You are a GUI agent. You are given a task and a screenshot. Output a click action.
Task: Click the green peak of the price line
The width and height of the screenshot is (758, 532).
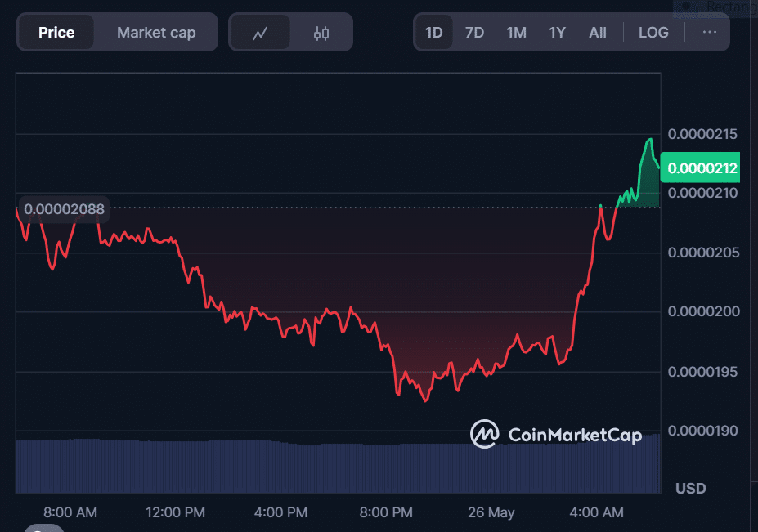(650, 140)
